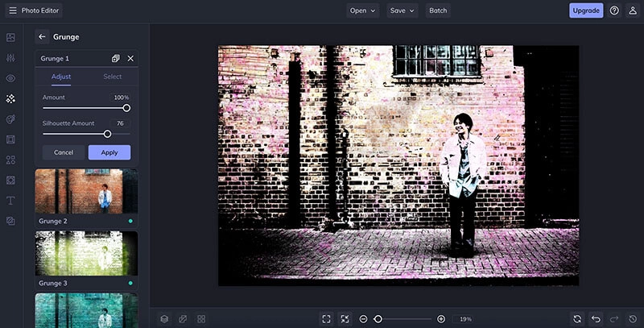Click the fit-to-screen icon
This screenshot has width=644, height=328.
coord(326,319)
